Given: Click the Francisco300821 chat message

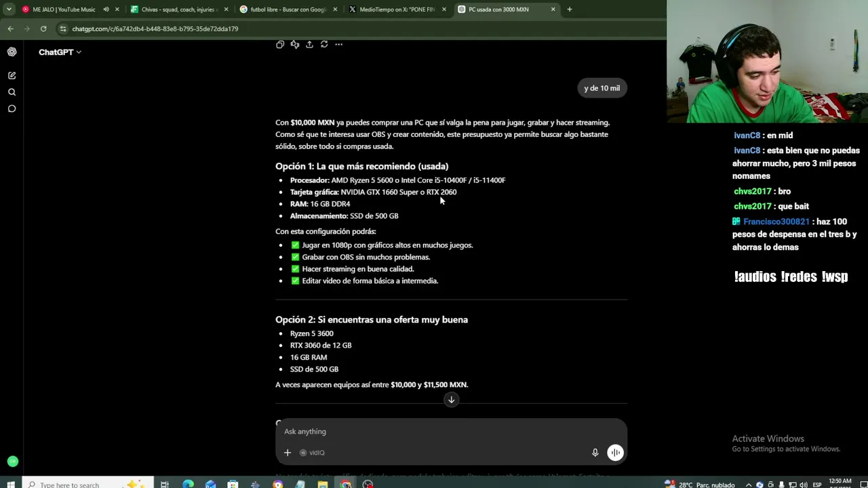Looking at the screenshot, I should pos(795,235).
